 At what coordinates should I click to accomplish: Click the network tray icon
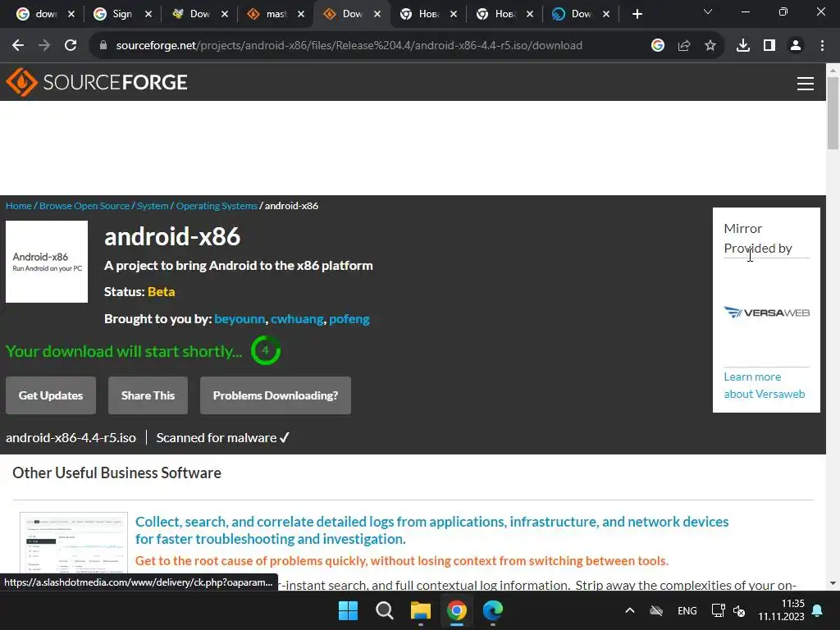coord(718,610)
